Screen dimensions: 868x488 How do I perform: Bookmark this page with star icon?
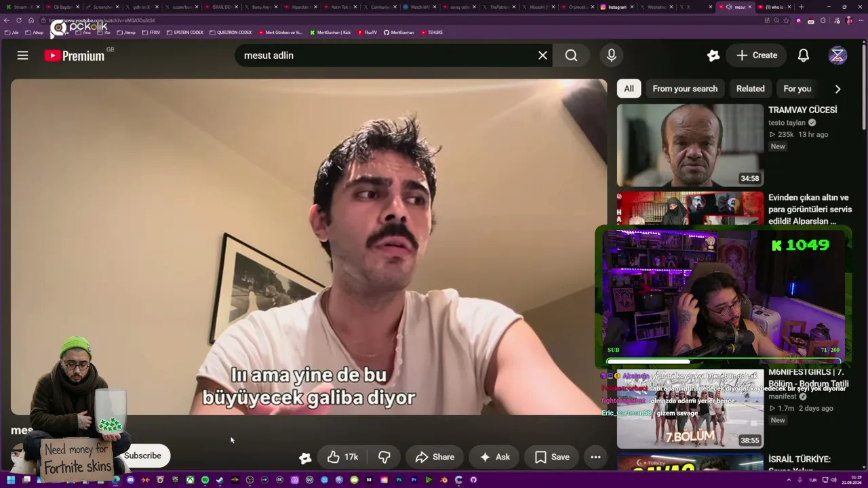[786, 20]
